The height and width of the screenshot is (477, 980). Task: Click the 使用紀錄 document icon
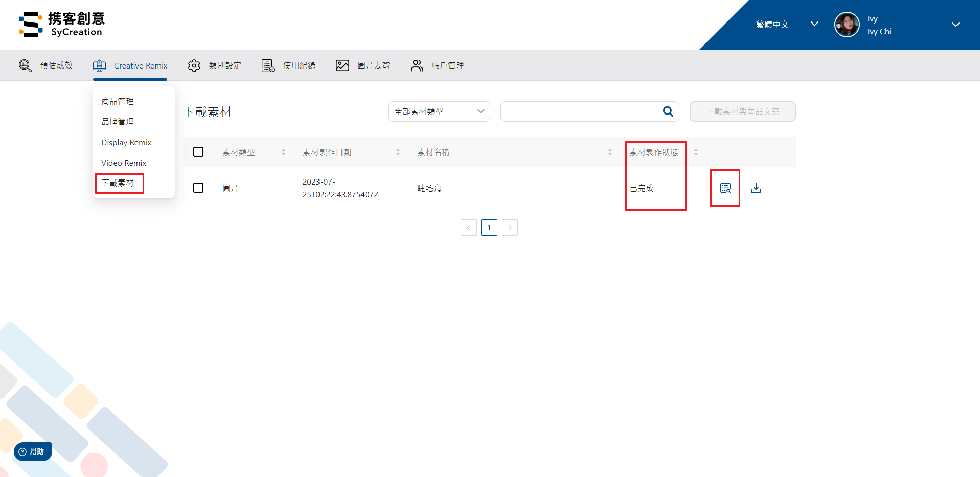click(x=268, y=65)
